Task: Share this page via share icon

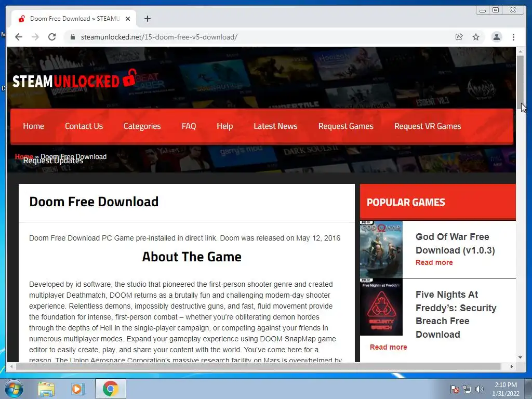Action: pos(459,37)
